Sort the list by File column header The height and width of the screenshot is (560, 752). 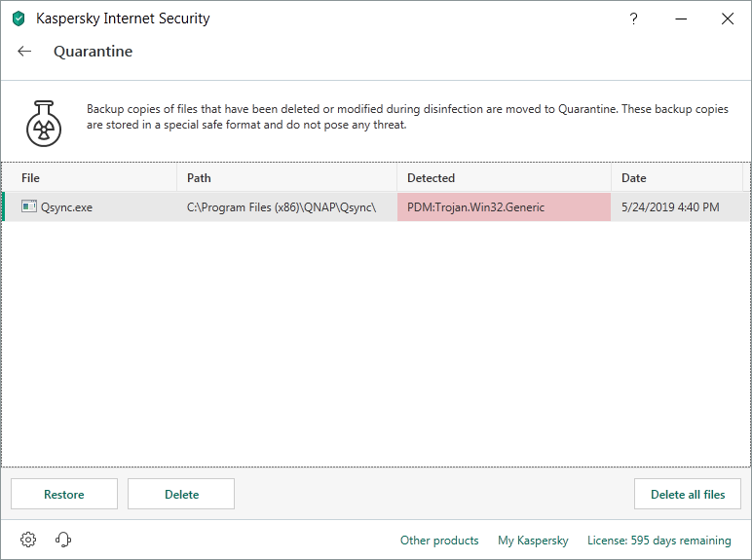(x=90, y=178)
